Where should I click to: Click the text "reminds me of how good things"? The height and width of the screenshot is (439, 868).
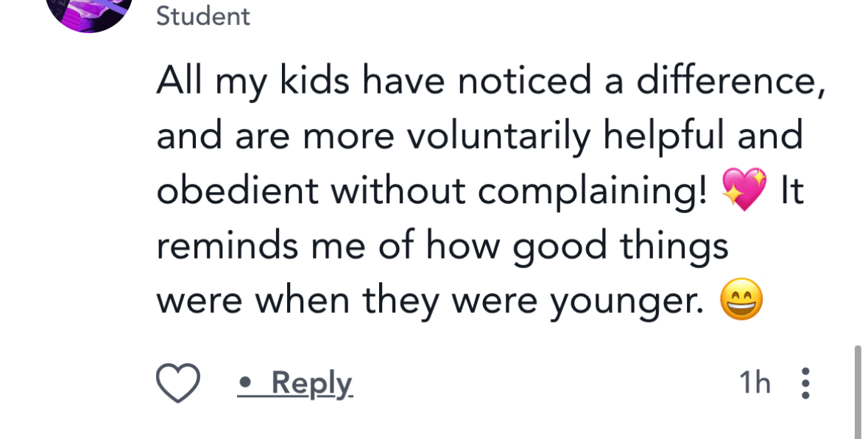pos(442,247)
